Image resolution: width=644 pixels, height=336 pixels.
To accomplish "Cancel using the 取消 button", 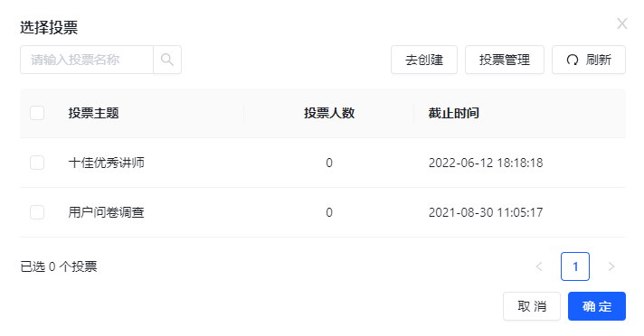I will [x=532, y=306].
